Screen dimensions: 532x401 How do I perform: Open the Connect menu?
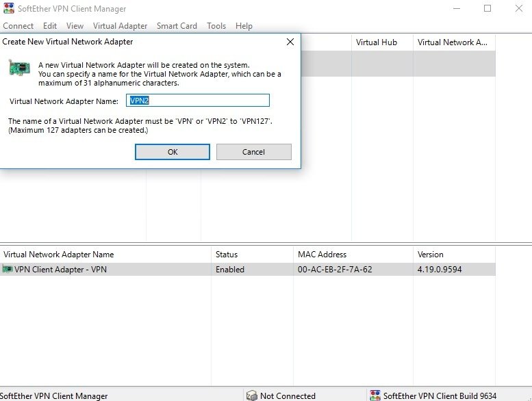[x=18, y=26]
